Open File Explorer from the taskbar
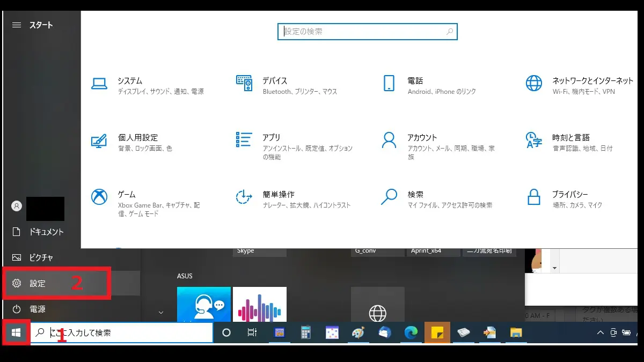 (516, 333)
